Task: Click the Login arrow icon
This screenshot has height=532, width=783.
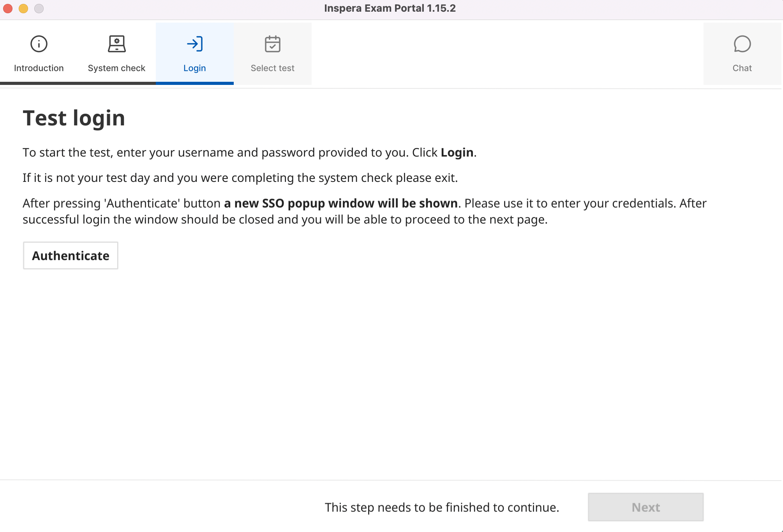Action: click(x=194, y=44)
